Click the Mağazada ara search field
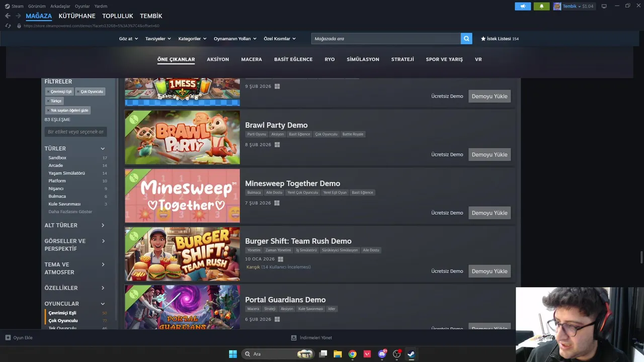The height and width of the screenshot is (362, 644). pyautogui.click(x=386, y=38)
